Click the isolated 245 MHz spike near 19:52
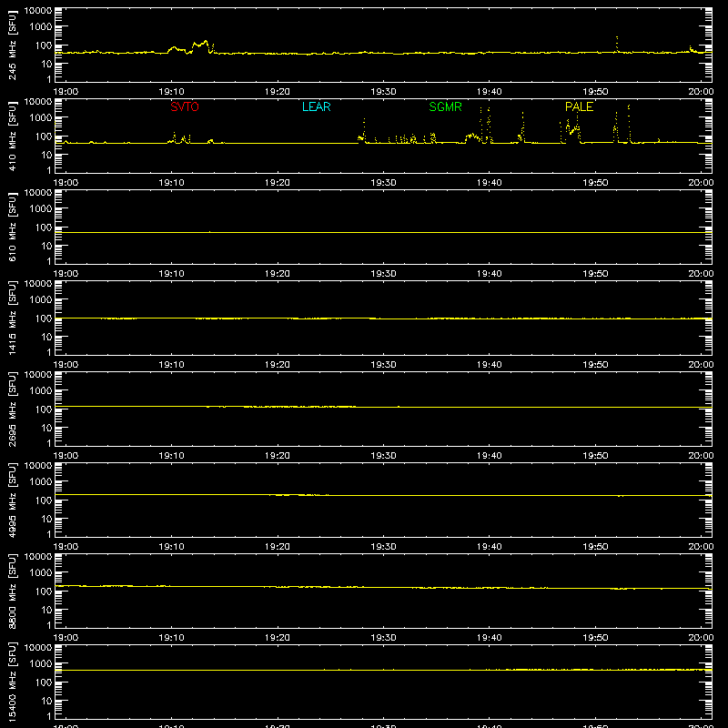Image resolution: width=728 pixels, height=728 pixels. [617, 44]
